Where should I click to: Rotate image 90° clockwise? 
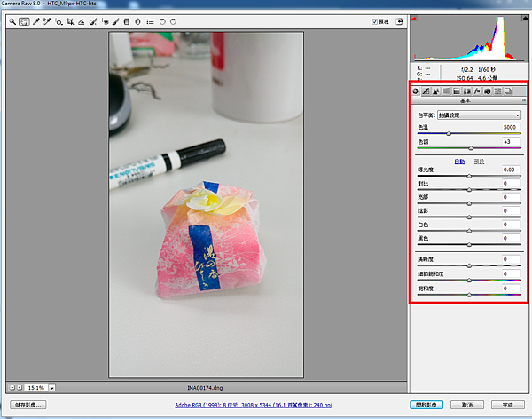click(173, 21)
